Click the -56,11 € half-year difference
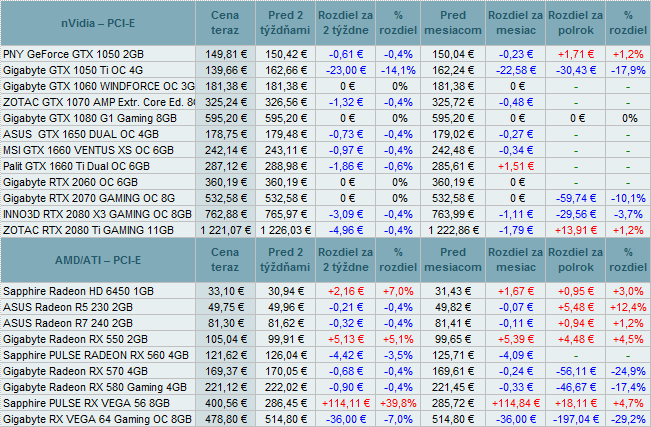 coord(576,371)
